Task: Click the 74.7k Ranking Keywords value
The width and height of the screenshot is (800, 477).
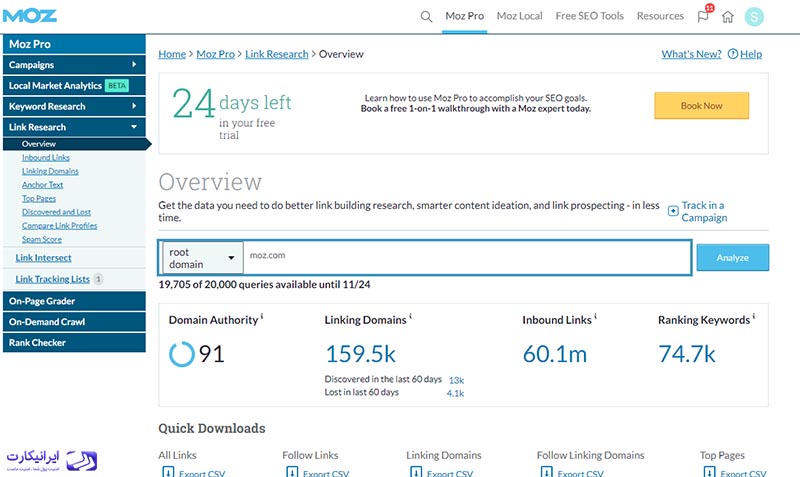Action: click(x=687, y=354)
